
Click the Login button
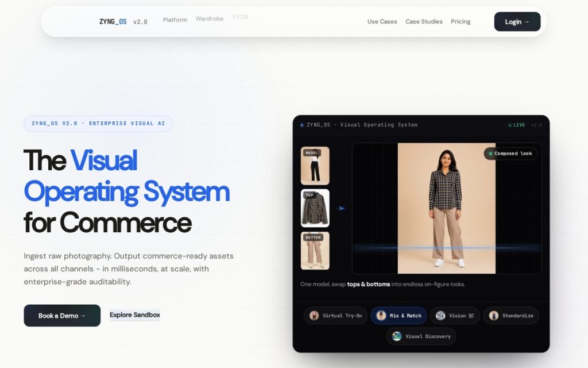[x=517, y=21]
